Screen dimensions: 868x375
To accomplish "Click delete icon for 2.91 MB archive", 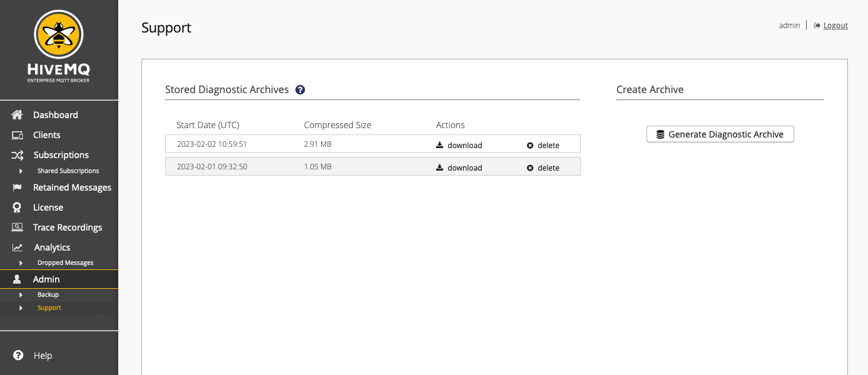I will click(530, 146).
